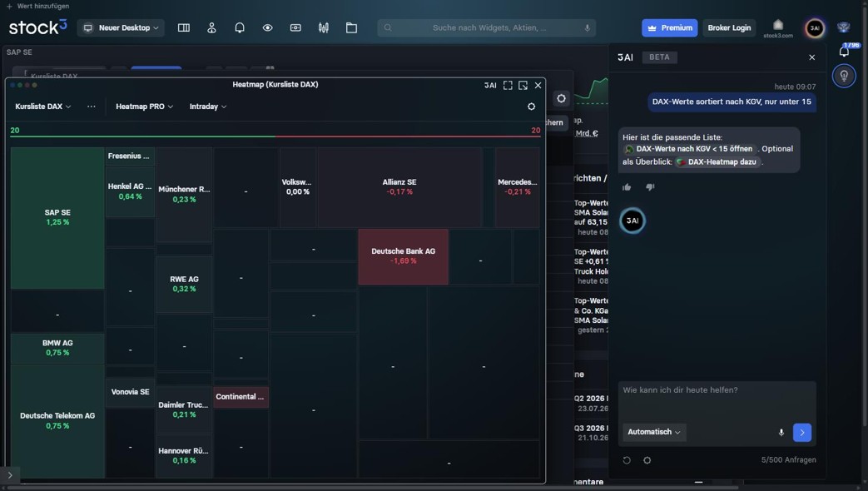Viewport: 868px width, 491px height.
Task: Select the Fresenius heatmap tile
Action: tap(130, 156)
